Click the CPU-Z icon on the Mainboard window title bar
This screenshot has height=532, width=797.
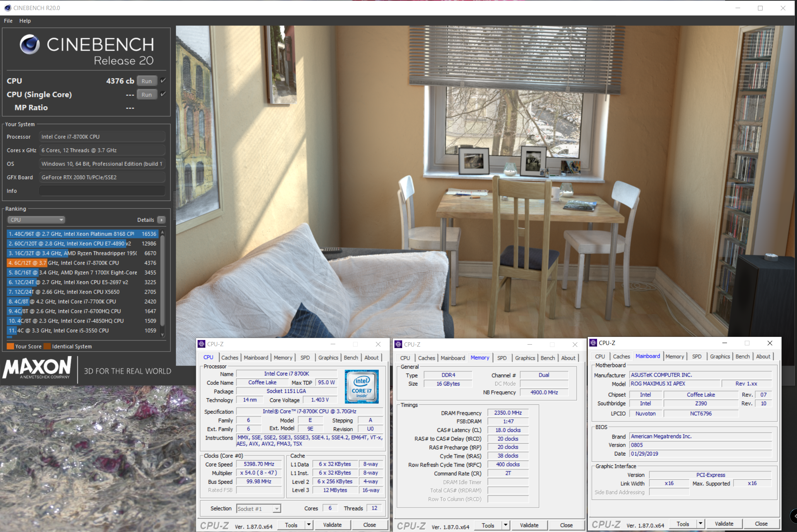click(x=593, y=343)
